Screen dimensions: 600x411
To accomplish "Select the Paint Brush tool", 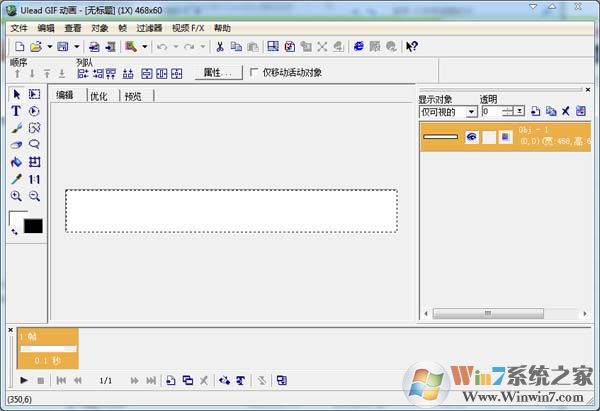I will (16, 128).
